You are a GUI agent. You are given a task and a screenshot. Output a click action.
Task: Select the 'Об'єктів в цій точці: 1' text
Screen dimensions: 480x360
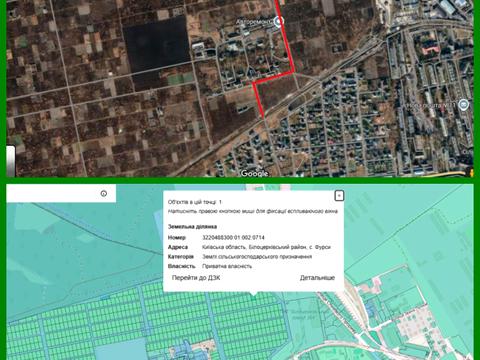click(x=195, y=202)
